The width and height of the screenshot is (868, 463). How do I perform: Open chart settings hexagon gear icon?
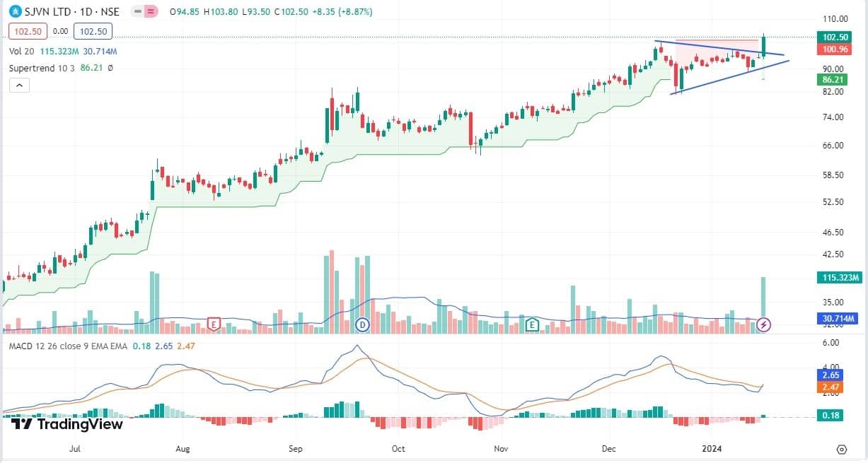841,450
